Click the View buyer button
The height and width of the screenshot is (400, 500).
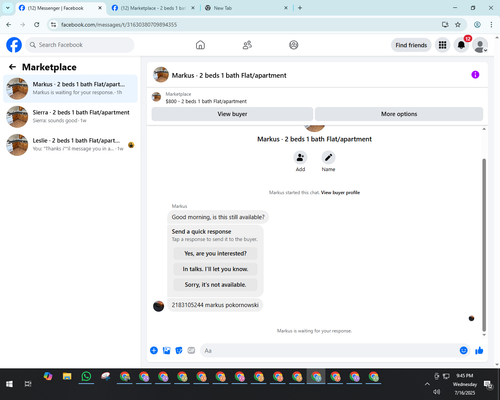click(x=232, y=114)
